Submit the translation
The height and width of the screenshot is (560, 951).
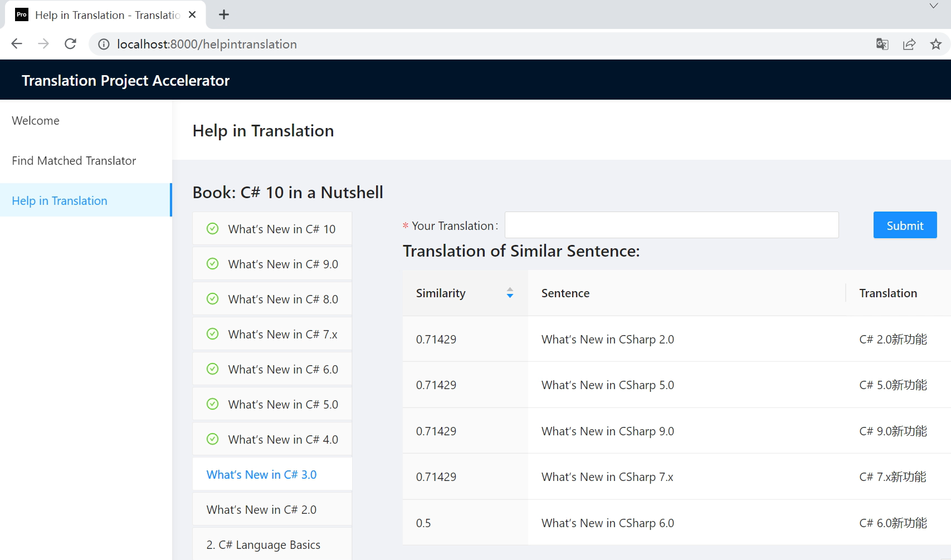pos(905,225)
